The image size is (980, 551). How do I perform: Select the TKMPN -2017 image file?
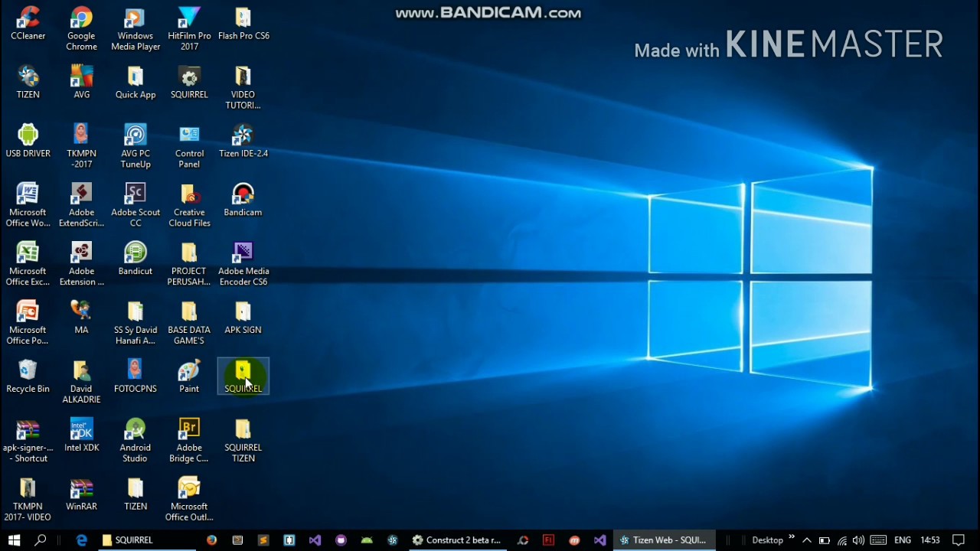(81, 146)
